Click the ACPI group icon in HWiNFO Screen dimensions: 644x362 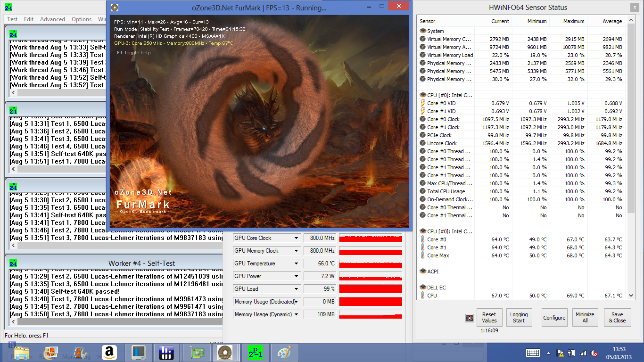click(x=422, y=271)
